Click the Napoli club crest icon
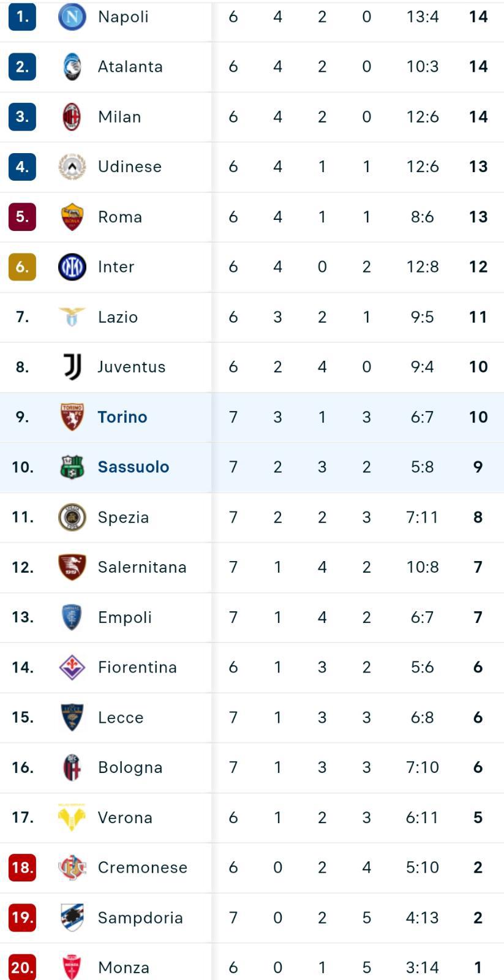 [x=72, y=17]
